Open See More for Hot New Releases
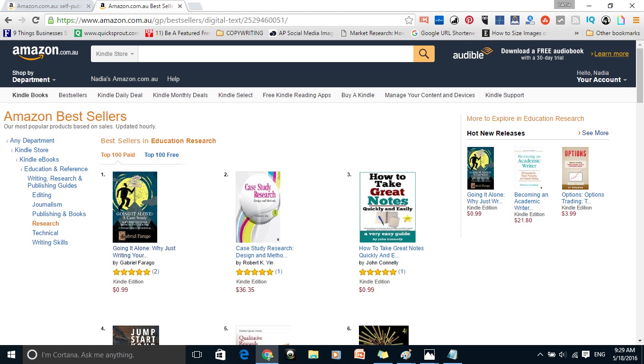 [x=593, y=133]
